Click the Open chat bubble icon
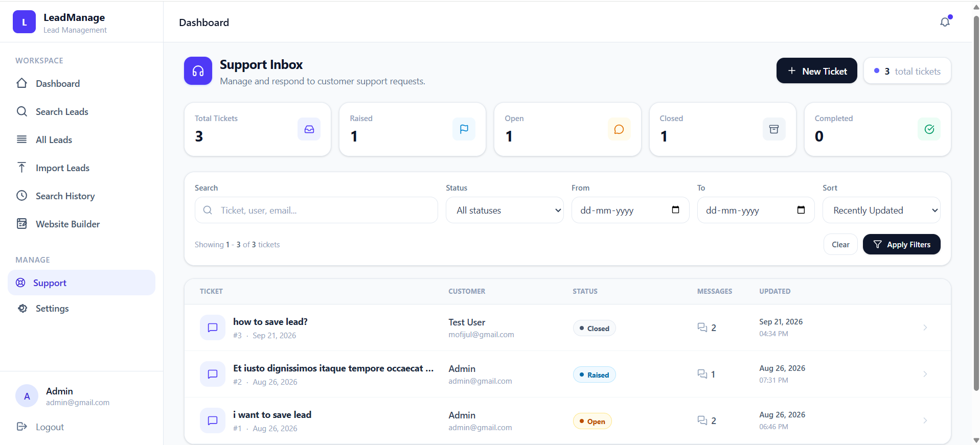The width and height of the screenshot is (980, 445). [x=619, y=129]
